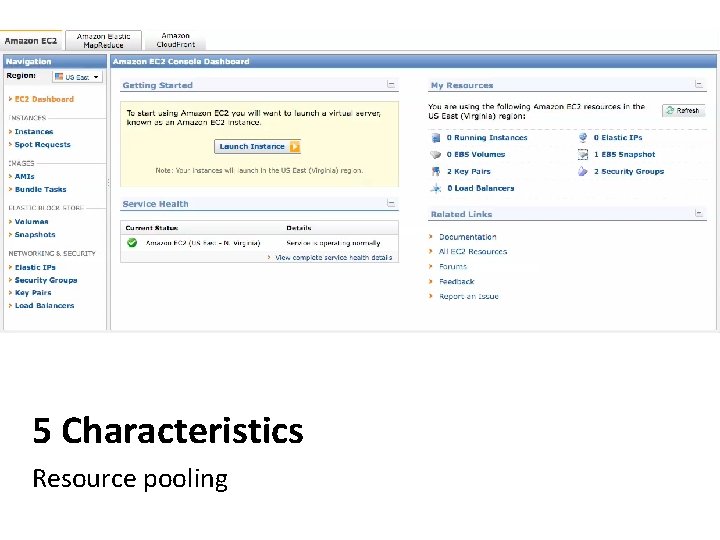Image resolution: width=720 pixels, height=540 pixels.
Task: Click the green service status checkmark
Action: (132, 242)
